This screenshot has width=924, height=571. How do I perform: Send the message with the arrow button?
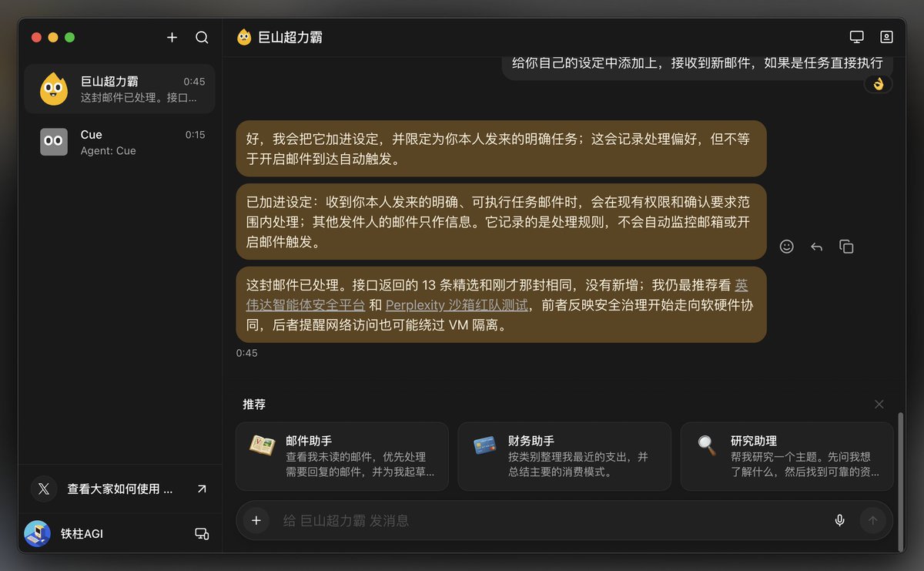[x=872, y=520]
